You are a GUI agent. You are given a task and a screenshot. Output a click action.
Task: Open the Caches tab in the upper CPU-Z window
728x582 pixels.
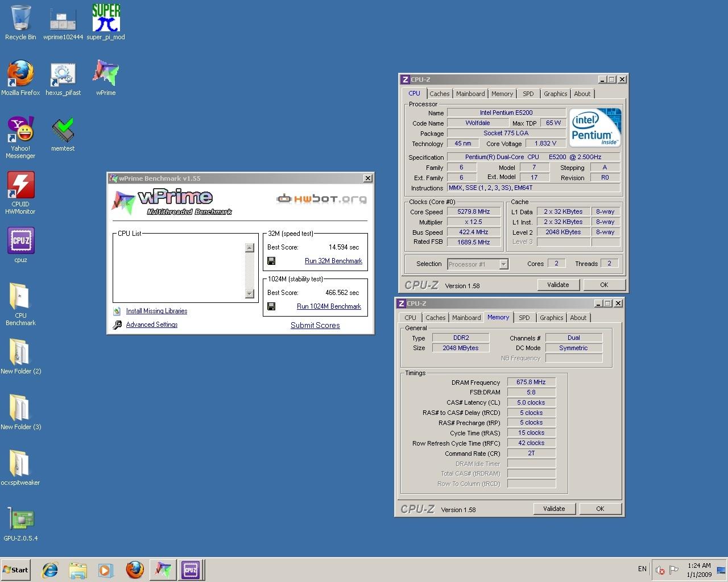439,94
